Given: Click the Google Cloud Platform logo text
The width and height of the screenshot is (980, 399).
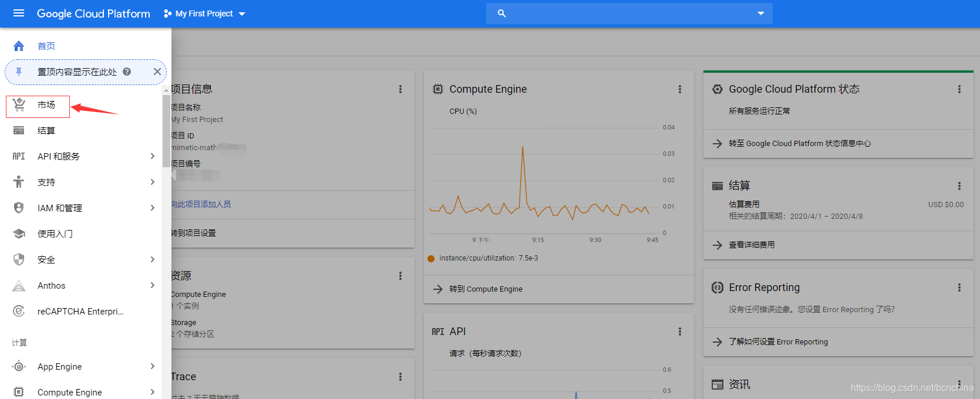Looking at the screenshot, I should (x=93, y=13).
